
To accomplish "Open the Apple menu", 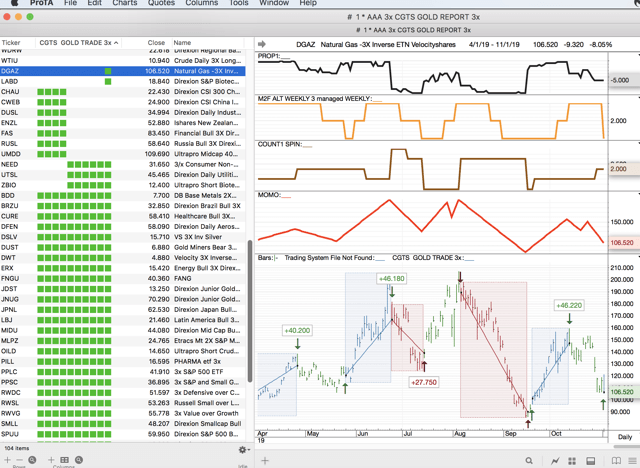I will (14, 3).
